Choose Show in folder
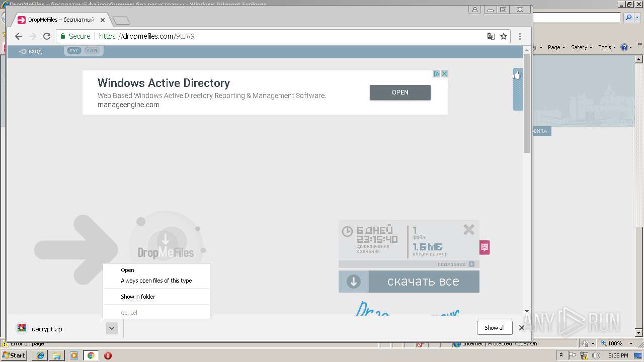 (x=156, y=297)
